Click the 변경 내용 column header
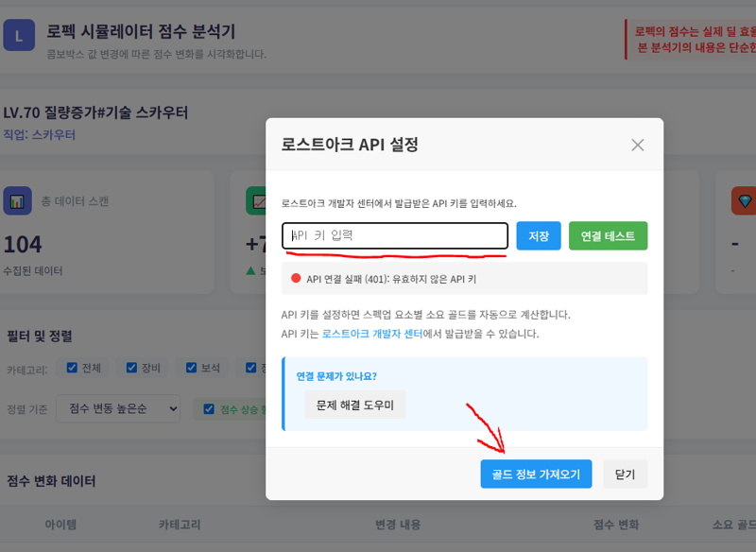The height and width of the screenshot is (552, 756). pos(398,525)
